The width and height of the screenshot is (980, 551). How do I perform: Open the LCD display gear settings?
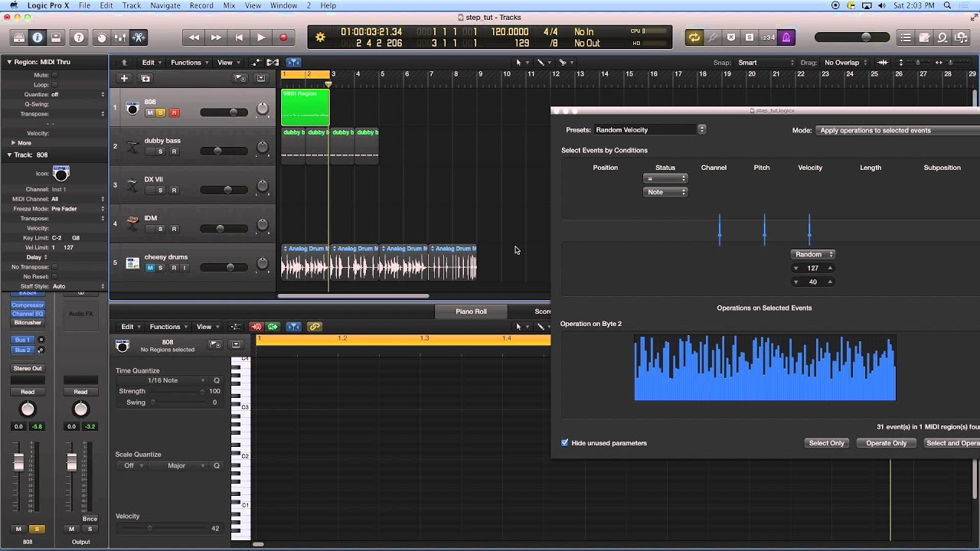coord(320,37)
